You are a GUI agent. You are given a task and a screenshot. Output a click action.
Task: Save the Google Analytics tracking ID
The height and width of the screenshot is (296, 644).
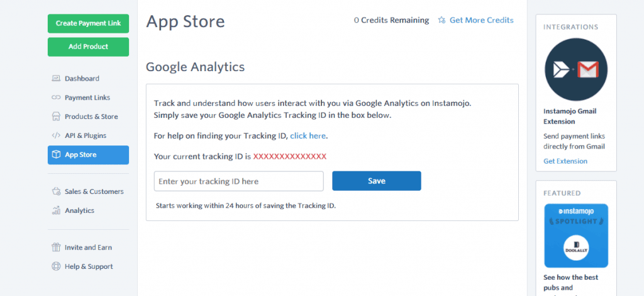pos(376,181)
